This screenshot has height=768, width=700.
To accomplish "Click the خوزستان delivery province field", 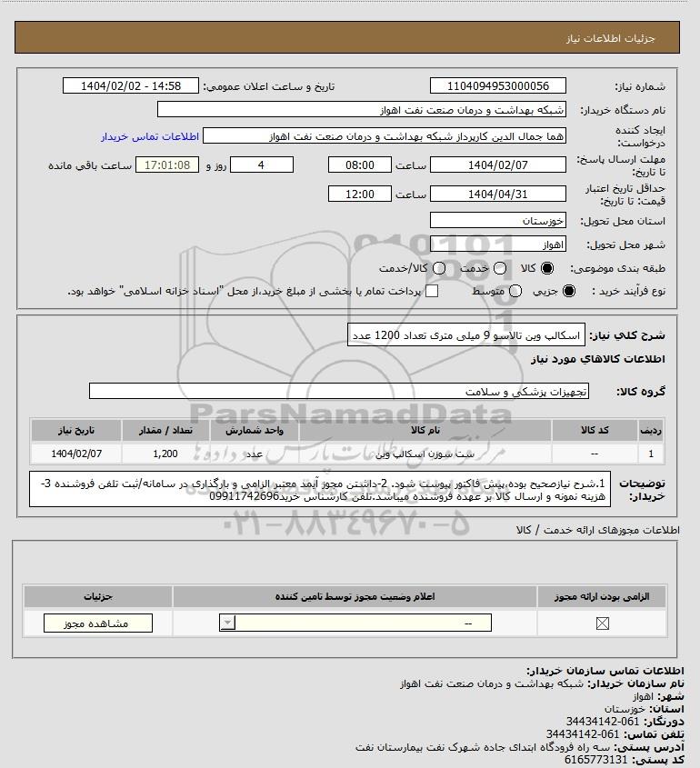I will click(497, 221).
